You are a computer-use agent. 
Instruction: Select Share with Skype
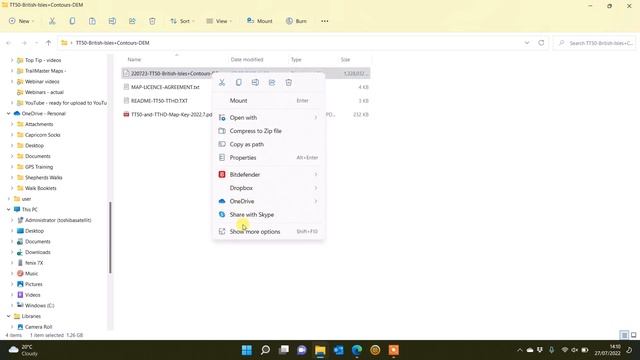point(269,215)
